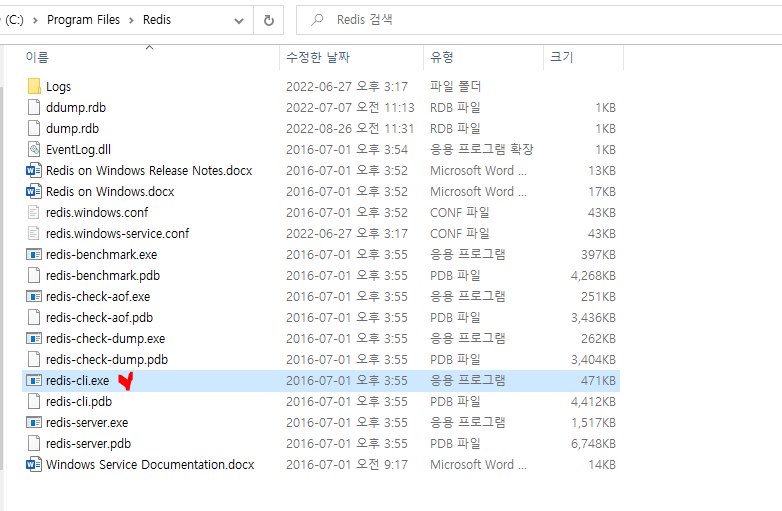Select the EventLog.dll gear file icon
782x511 pixels.
click(34, 149)
